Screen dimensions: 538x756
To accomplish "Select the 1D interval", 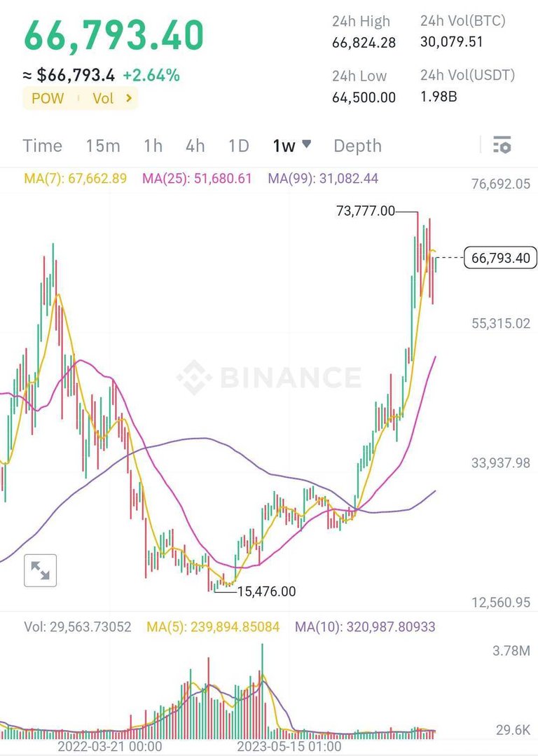I will (239, 146).
